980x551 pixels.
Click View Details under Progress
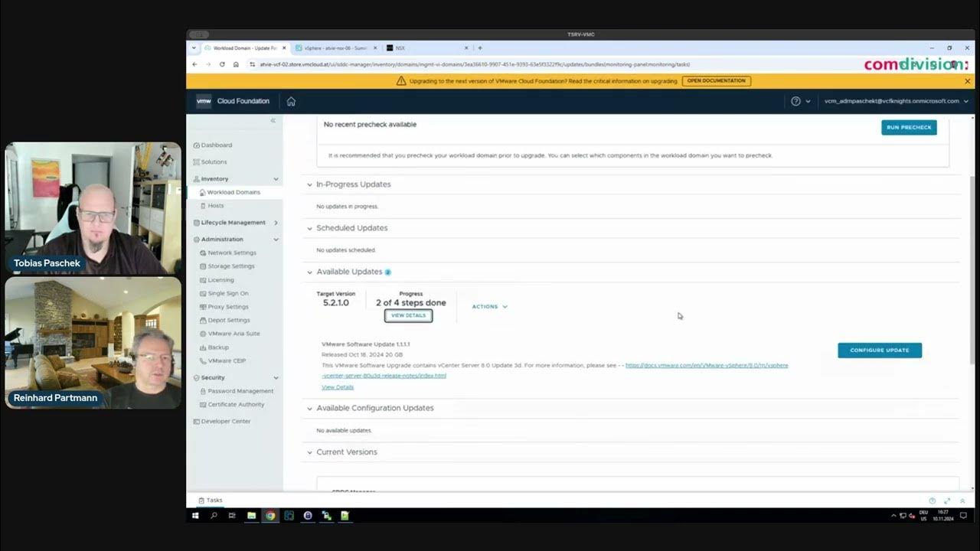click(408, 315)
